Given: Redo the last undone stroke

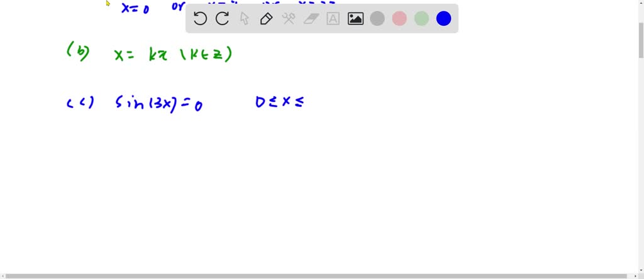Looking at the screenshot, I should (222, 18).
